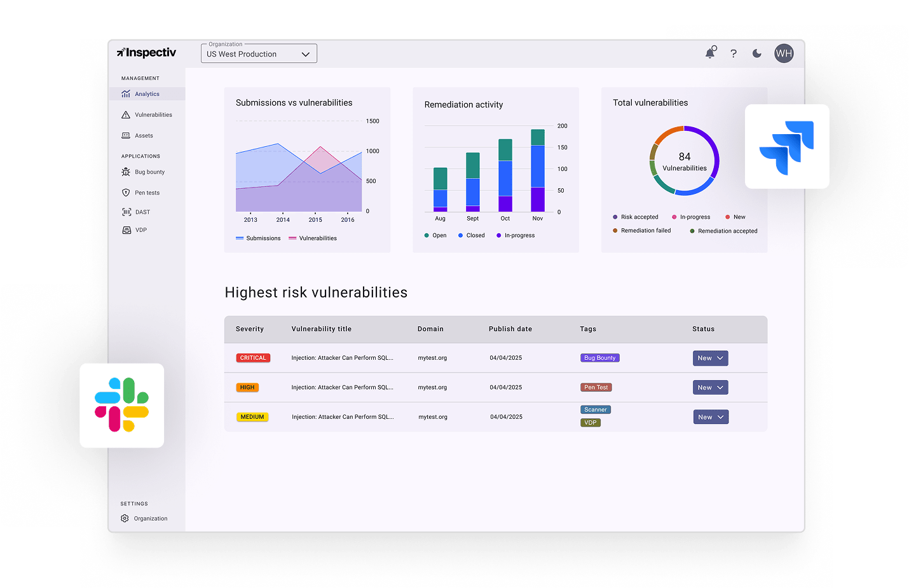
Task: Go to Assets in the sidebar
Action: click(x=144, y=135)
